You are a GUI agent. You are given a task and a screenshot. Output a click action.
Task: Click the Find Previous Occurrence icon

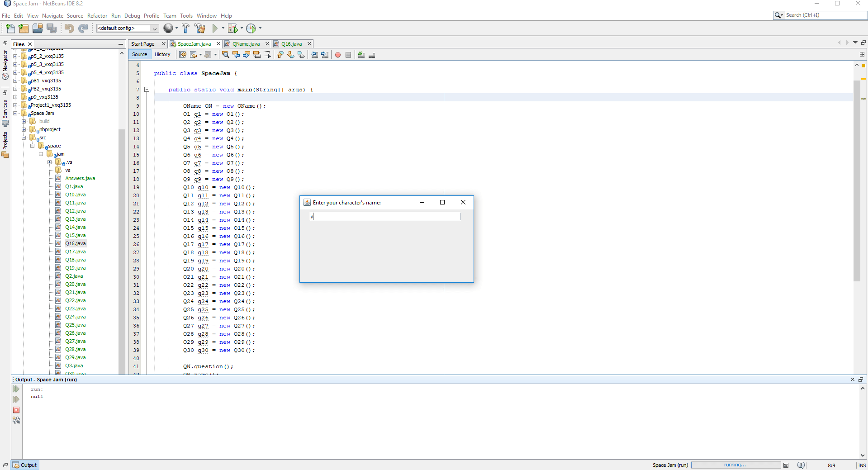tap(236, 55)
